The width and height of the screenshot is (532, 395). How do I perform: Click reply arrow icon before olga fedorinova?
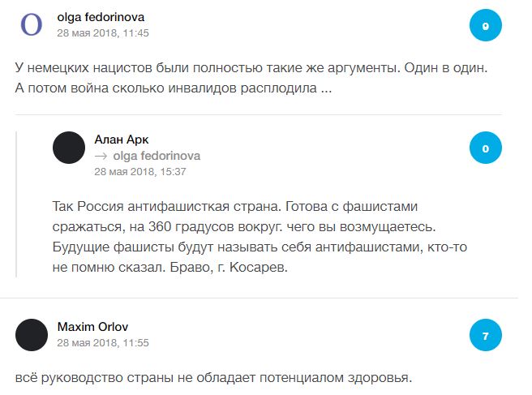(101, 156)
